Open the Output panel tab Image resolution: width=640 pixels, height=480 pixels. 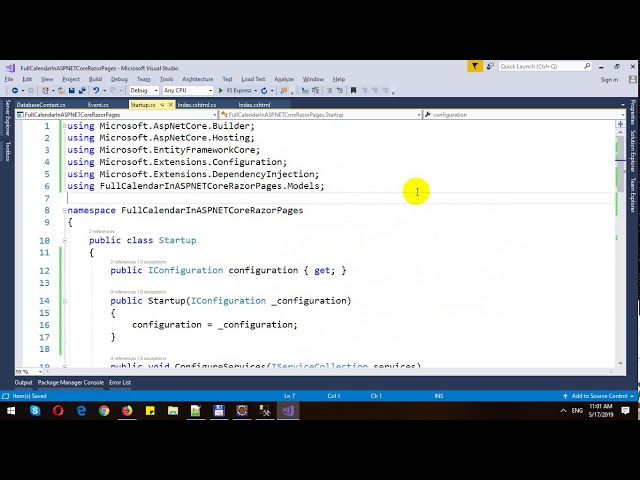23,382
